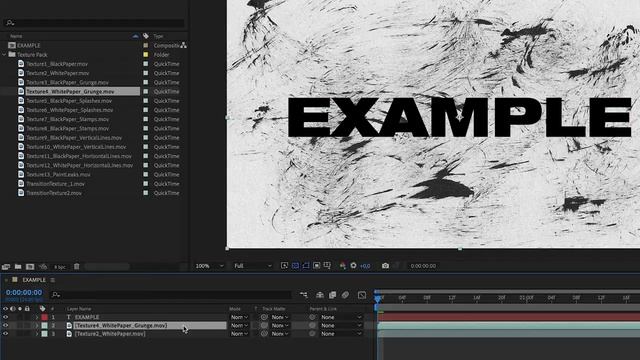Select the EXAMPLE composition in Project panel
The height and width of the screenshot is (360, 640).
29,45
